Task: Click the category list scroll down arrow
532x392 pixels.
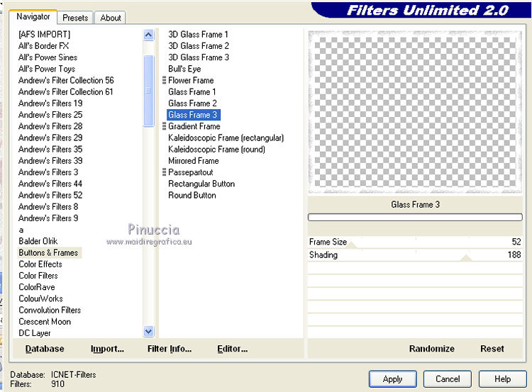Action: [149, 331]
